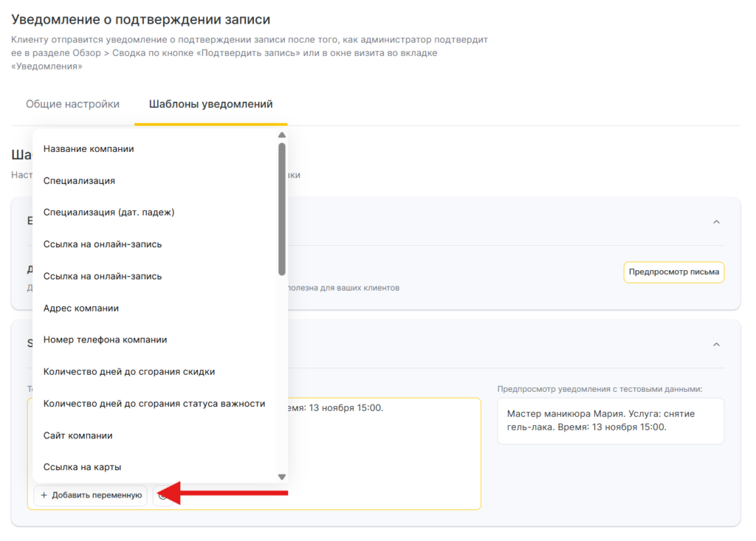
Task: Select Количество дней до сгорания скидки
Action: (x=129, y=372)
